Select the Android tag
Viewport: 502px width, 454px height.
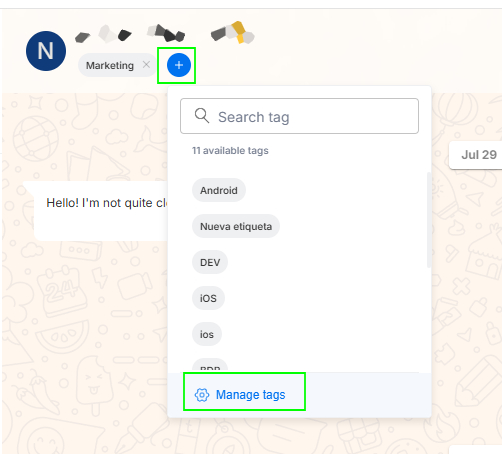[x=219, y=190]
